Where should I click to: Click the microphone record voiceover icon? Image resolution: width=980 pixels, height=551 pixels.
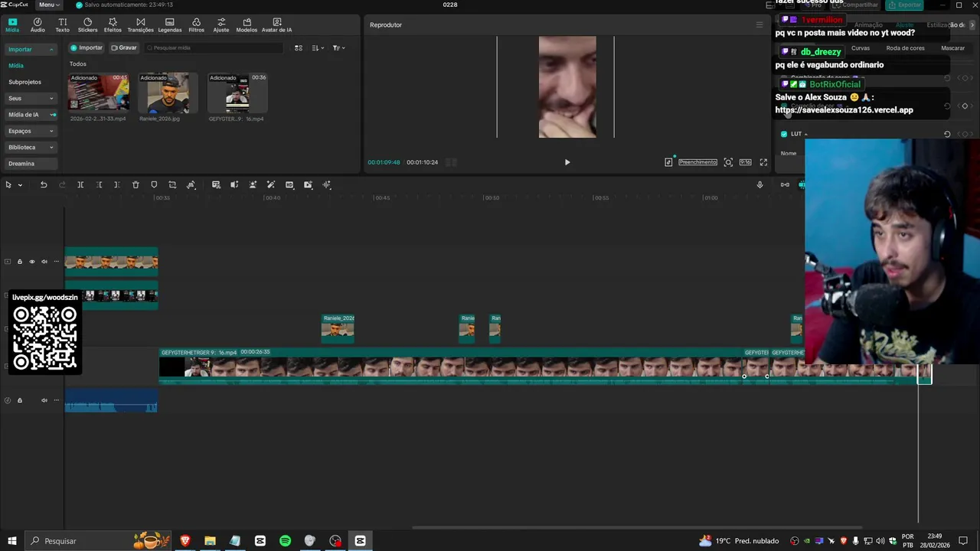pos(759,184)
